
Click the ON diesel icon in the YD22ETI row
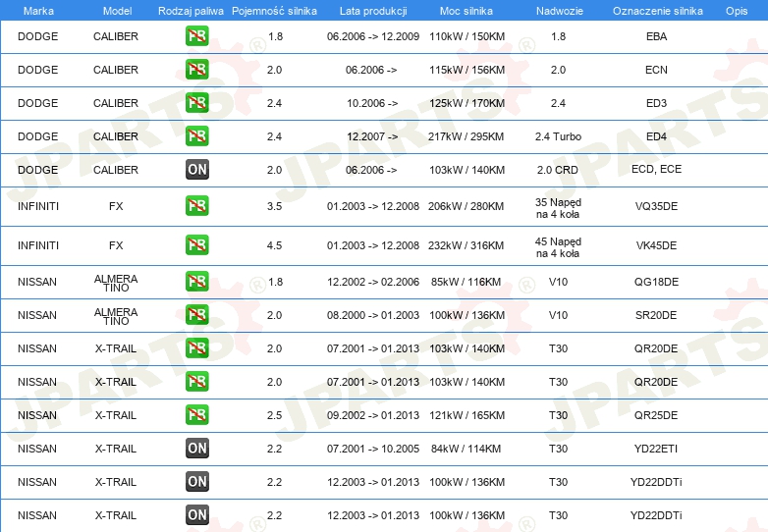pos(196,449)
